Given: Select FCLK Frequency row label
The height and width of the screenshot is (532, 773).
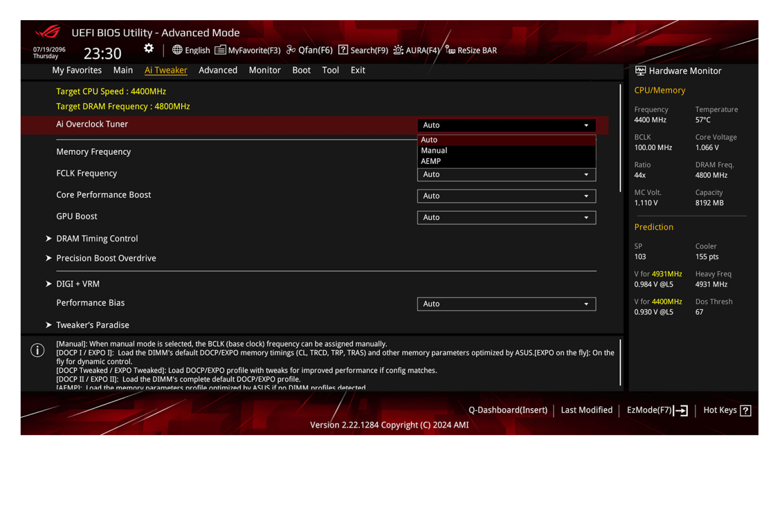Looking at the screenshot, I should coord(86,173).
